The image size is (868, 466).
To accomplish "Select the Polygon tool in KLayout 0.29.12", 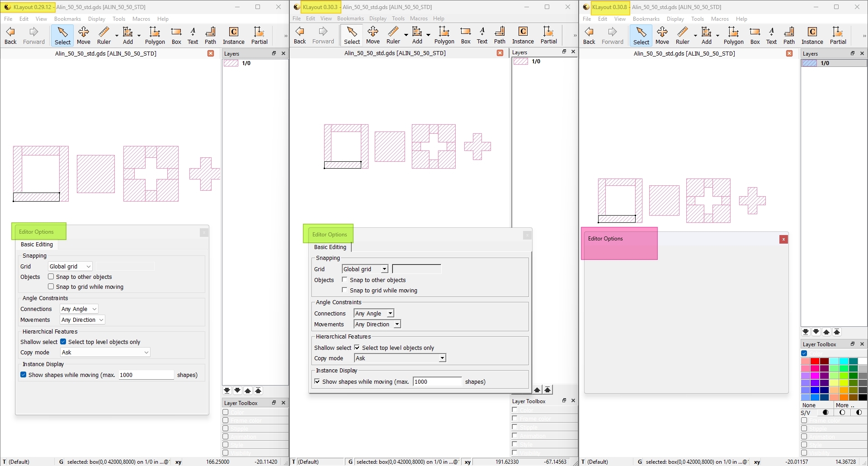I will [x=155, y=35].
